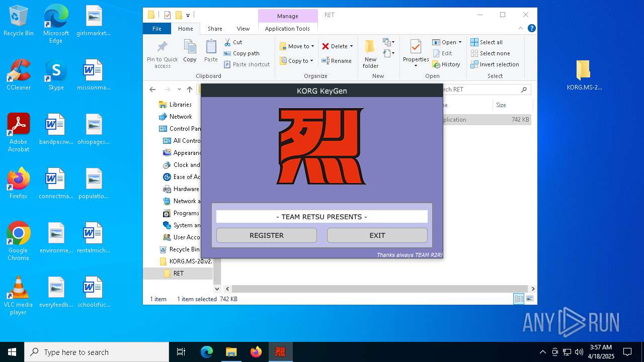The height and width of the screenshot is (362, 644).
Task: Open the Quick Access Toolbar customize dropdown
Action: [x=188, y=15]
